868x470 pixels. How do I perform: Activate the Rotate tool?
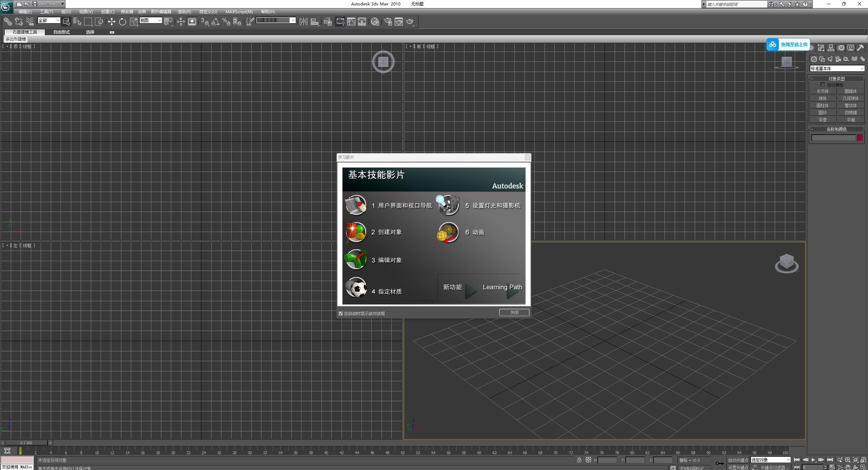122,22
